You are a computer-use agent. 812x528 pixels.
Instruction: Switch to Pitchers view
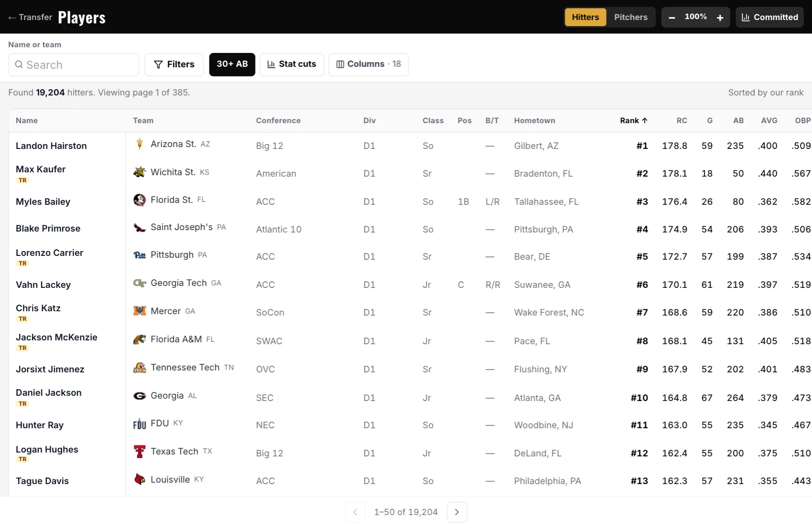click(630, 17)
